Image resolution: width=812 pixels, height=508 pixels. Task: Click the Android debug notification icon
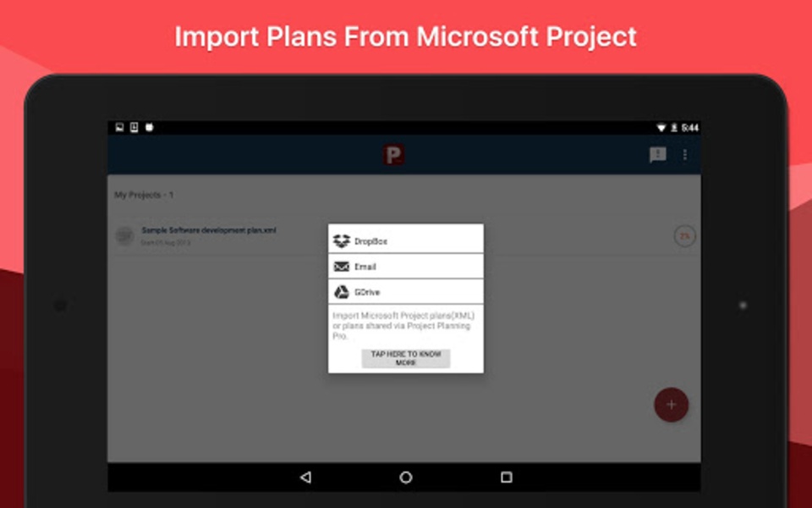click(149, 128)
